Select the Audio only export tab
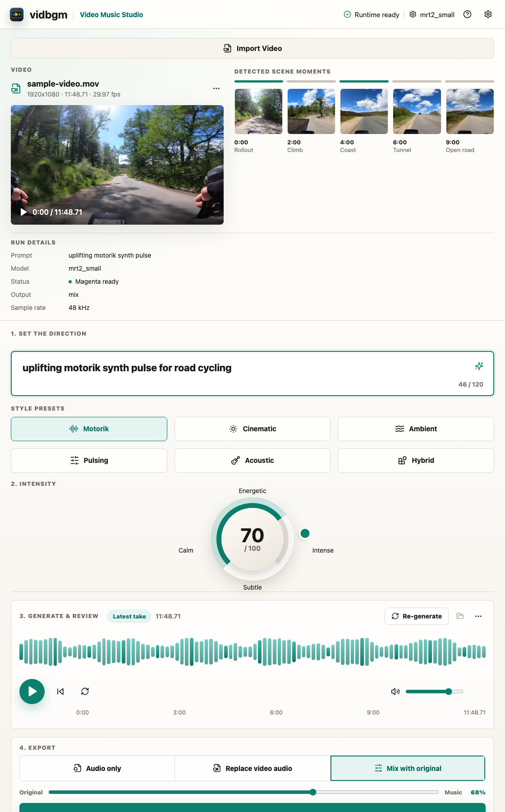Image resolution: width=505 pixels, height=812 pixels. pyautogui.click(x=97, y=768)
